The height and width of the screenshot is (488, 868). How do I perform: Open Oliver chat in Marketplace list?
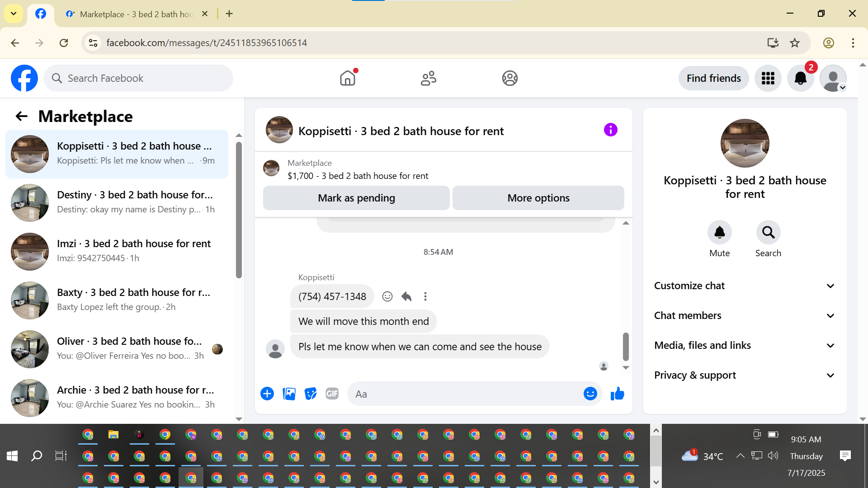(117, 349)
